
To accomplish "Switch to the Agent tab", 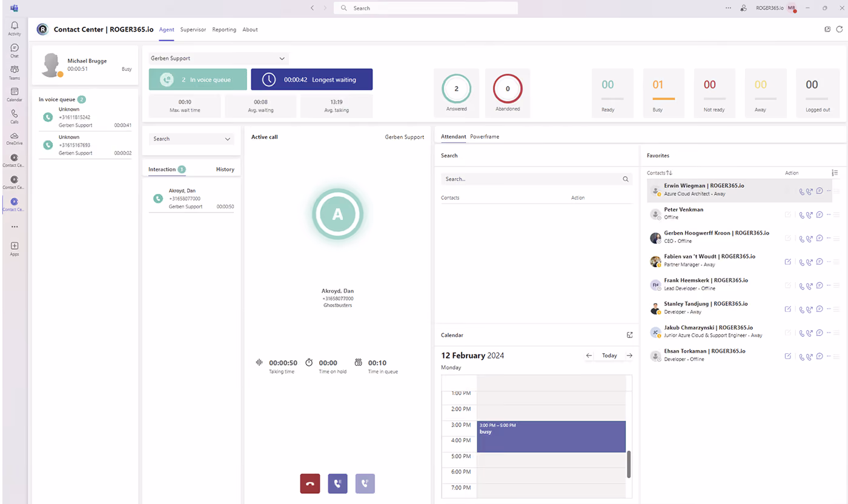I will (x=167, y=30).
